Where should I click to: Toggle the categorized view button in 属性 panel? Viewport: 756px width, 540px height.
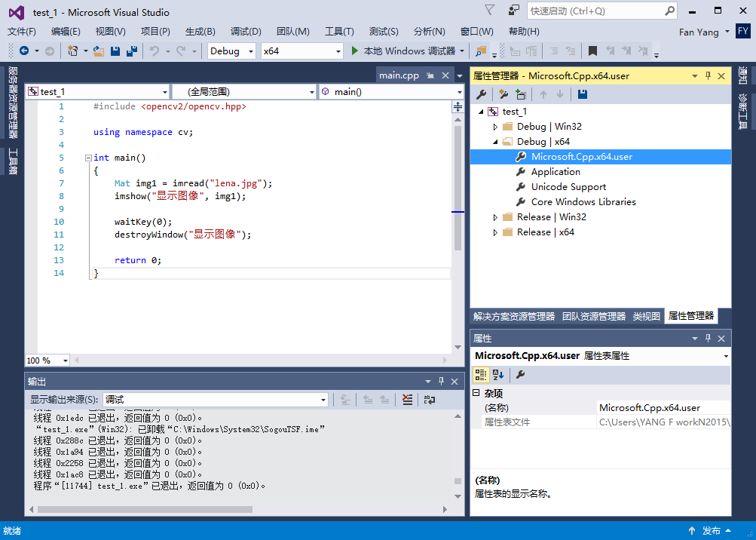coord(480,375)
